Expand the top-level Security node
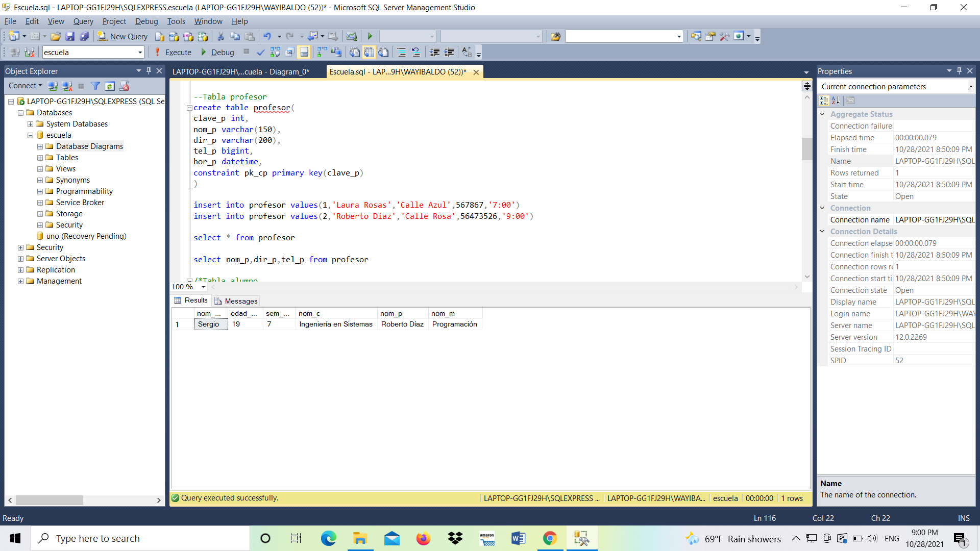This screenshot has height=551, width=980. coord(20,247)
